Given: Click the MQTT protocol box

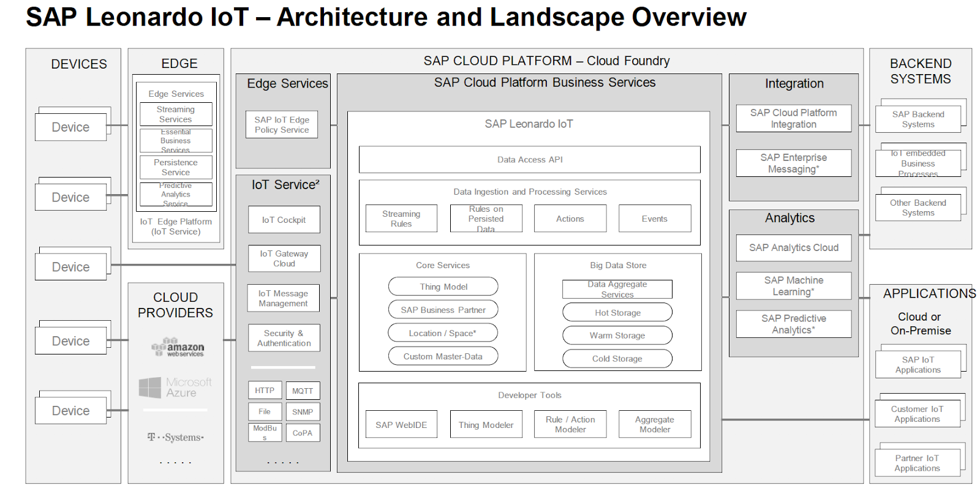Looking at the screenshot, I should 303,391.
